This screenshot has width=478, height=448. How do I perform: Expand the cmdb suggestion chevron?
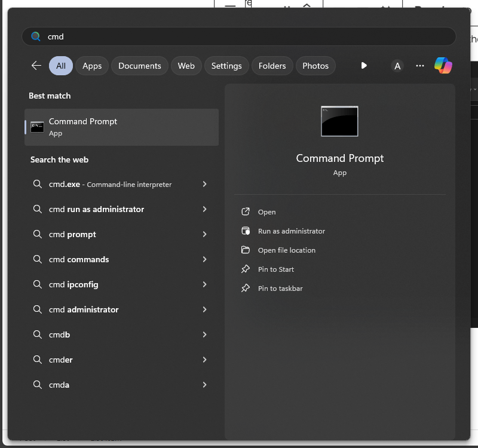point(204,335)
